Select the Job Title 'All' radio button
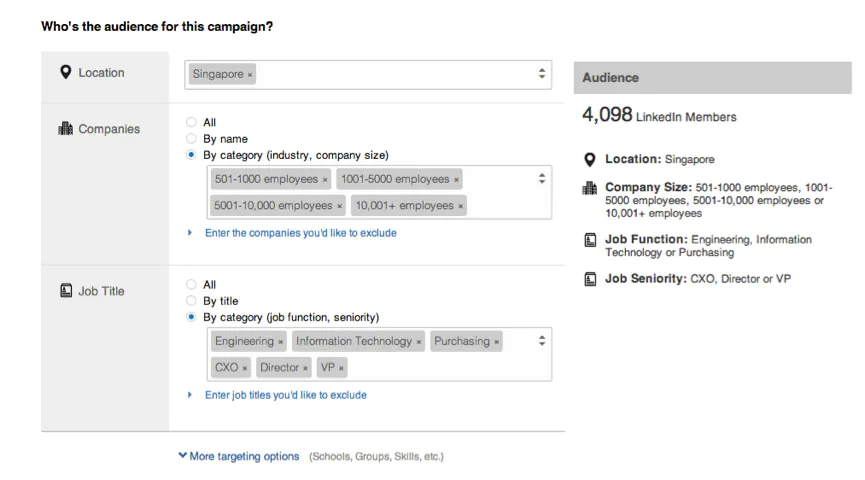865x480 pixels. 191,284
